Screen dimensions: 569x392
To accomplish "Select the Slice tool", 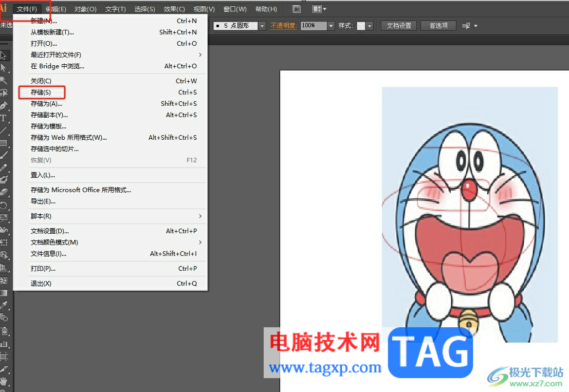I will click(x=4, y=369).
